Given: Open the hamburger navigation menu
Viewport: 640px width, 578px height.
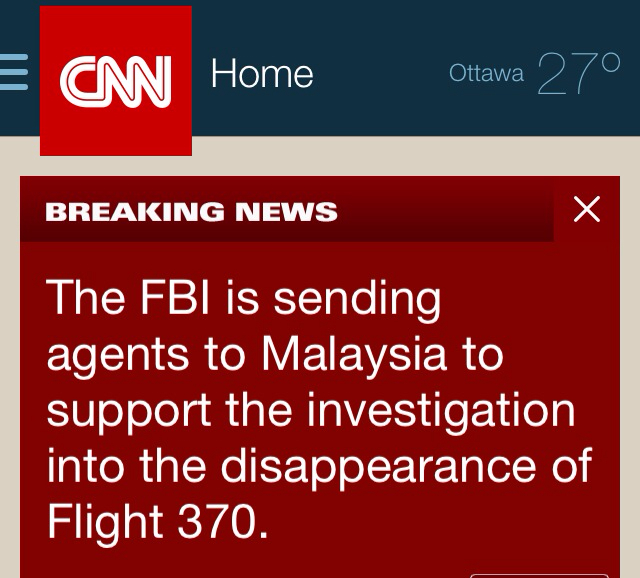Looking at the screenshot, I should tap(14, 73).
